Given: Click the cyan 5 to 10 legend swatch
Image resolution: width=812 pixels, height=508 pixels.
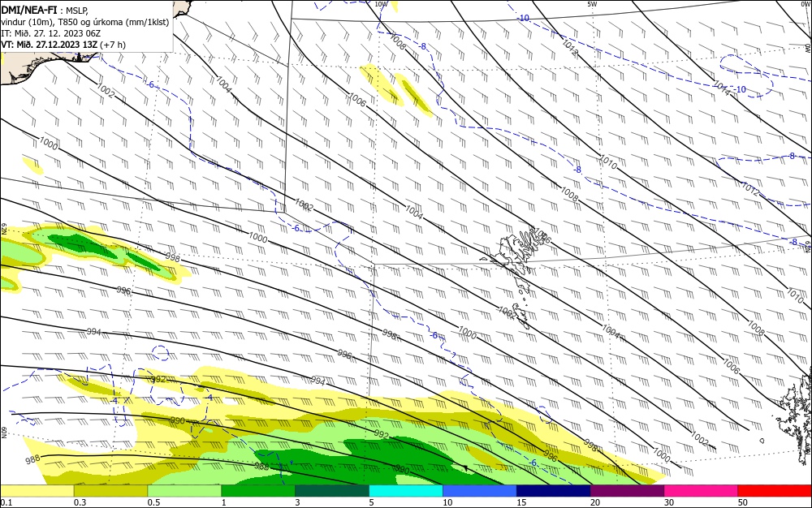Looking at the screenshot, I should [406, 491].
